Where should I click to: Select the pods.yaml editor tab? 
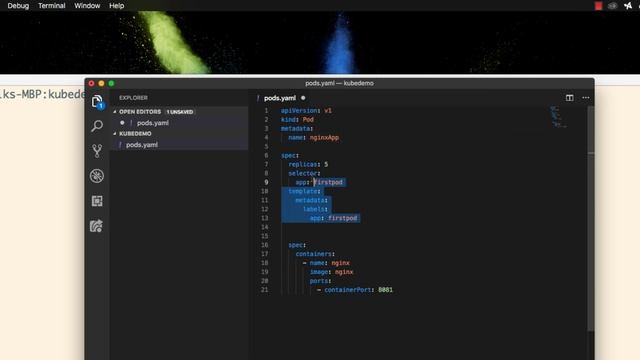pyautogui.click(x=280, y=98)
